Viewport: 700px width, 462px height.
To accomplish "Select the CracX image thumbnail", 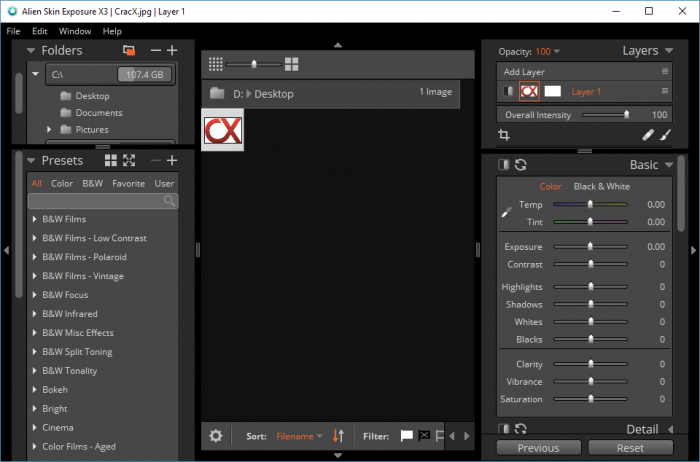I will click(222, 130).
